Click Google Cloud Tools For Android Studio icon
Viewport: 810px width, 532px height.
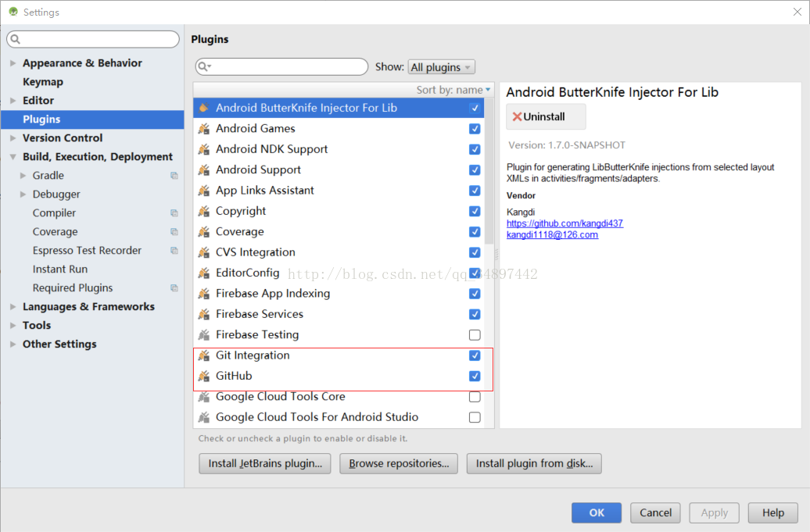pos(204,417)
